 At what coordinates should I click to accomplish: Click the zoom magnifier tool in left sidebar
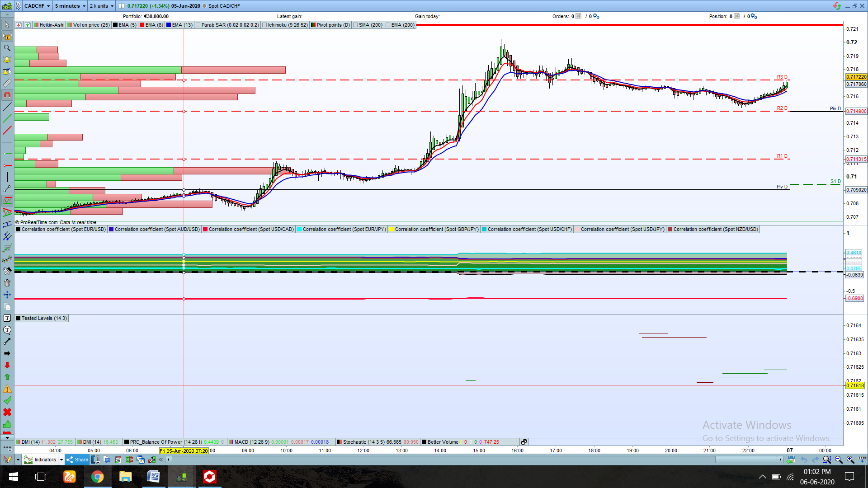pos(7,48)
